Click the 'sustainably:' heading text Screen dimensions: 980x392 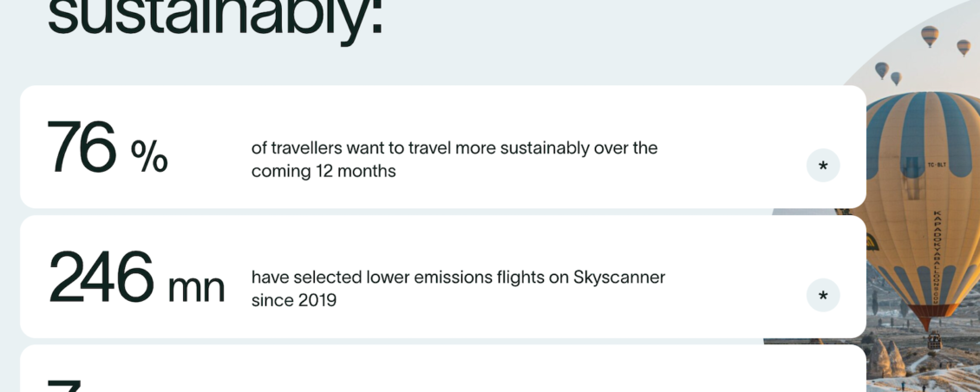click(215, 19)
